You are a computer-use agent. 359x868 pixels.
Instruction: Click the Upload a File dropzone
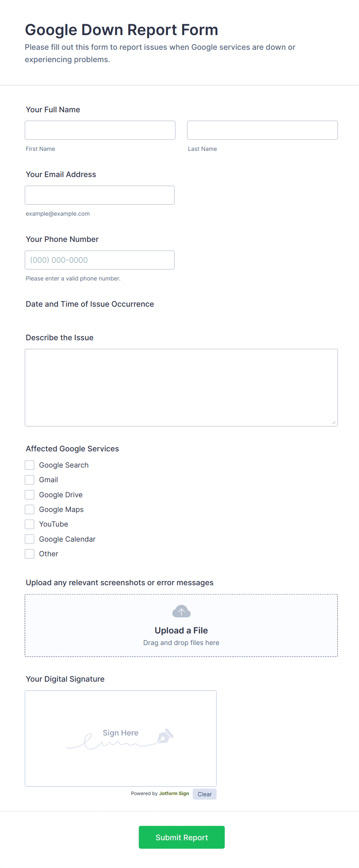[x=181, y=625]
